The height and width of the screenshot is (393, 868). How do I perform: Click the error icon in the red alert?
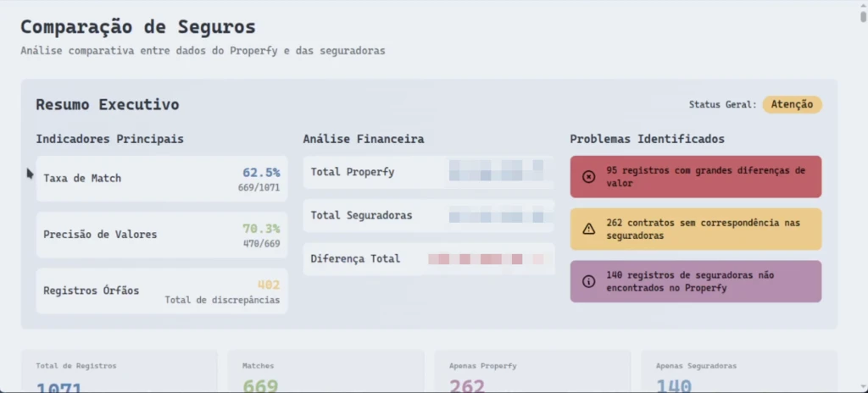pyautogui.click(x=589, y=176)
